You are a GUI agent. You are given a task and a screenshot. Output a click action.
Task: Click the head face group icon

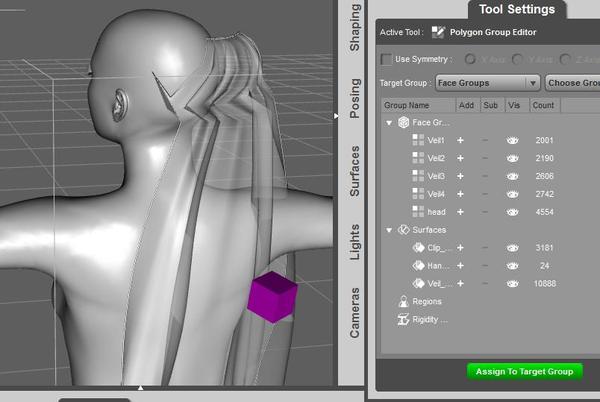pyautogui.click(x=418, y=212)
